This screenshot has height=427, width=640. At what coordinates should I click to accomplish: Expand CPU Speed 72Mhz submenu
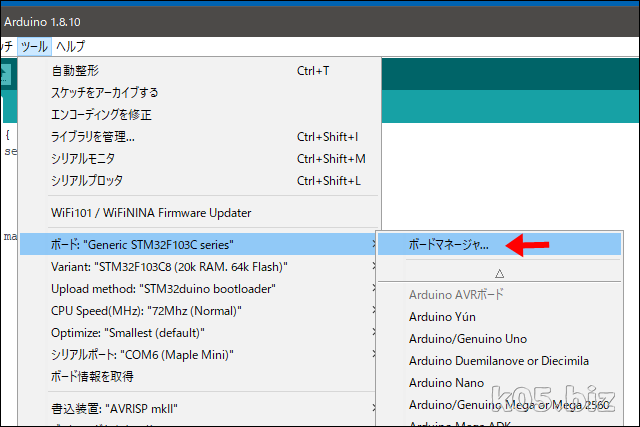pyautogui.click(x=200, y=311)
